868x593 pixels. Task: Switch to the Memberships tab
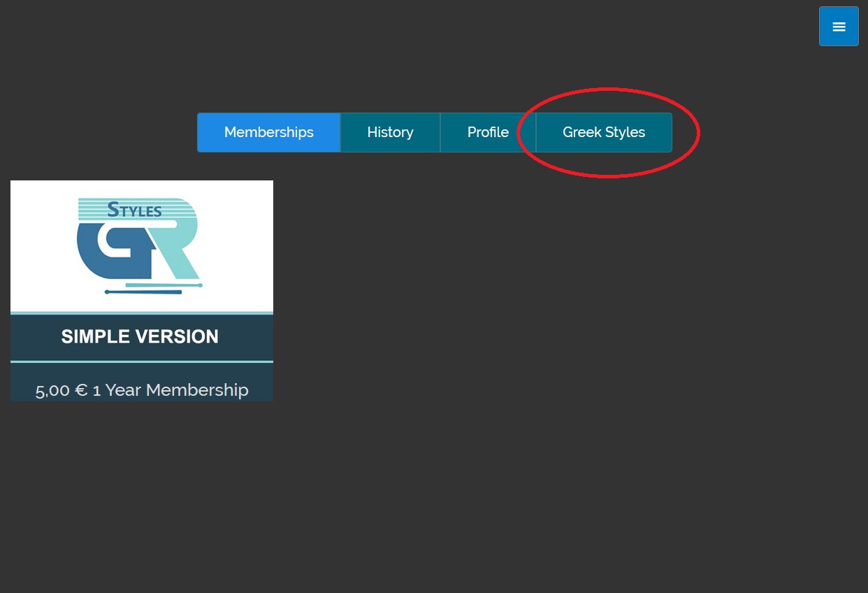click(268, 132)
